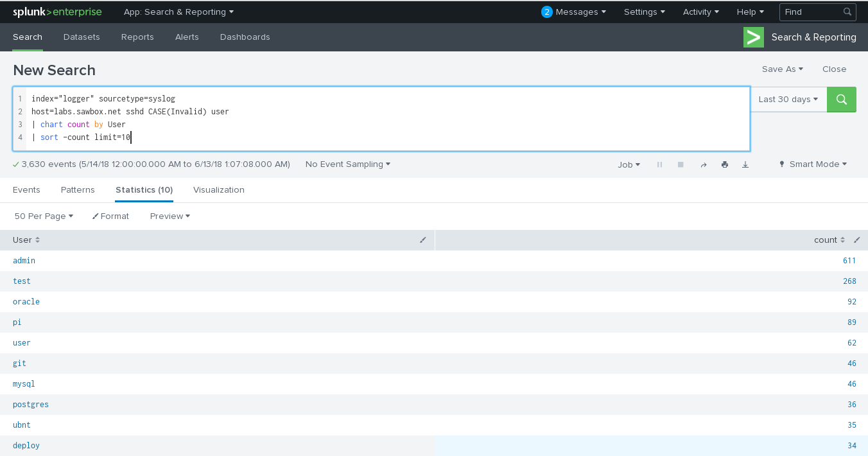Click the share job arrow icon
The height and width of the screenshot is (456, 868).
[x=703, y=165]
